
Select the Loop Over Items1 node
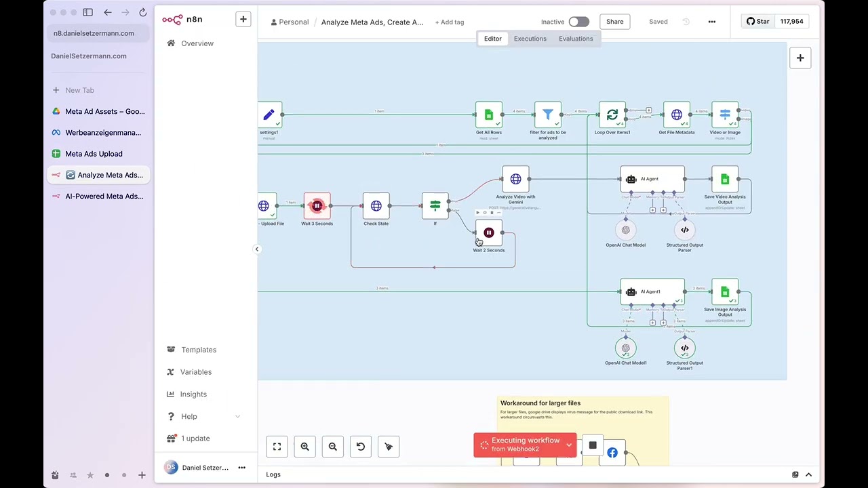click(x=612, y=115)
